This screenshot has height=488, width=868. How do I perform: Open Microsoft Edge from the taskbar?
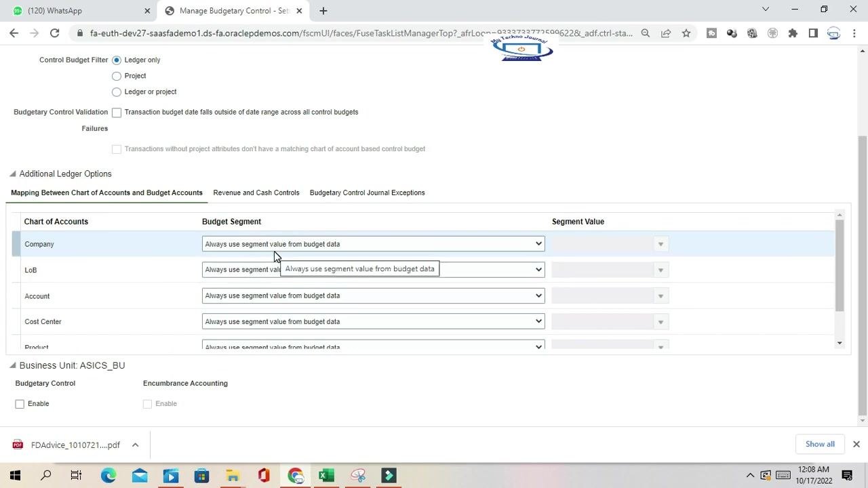108,475
